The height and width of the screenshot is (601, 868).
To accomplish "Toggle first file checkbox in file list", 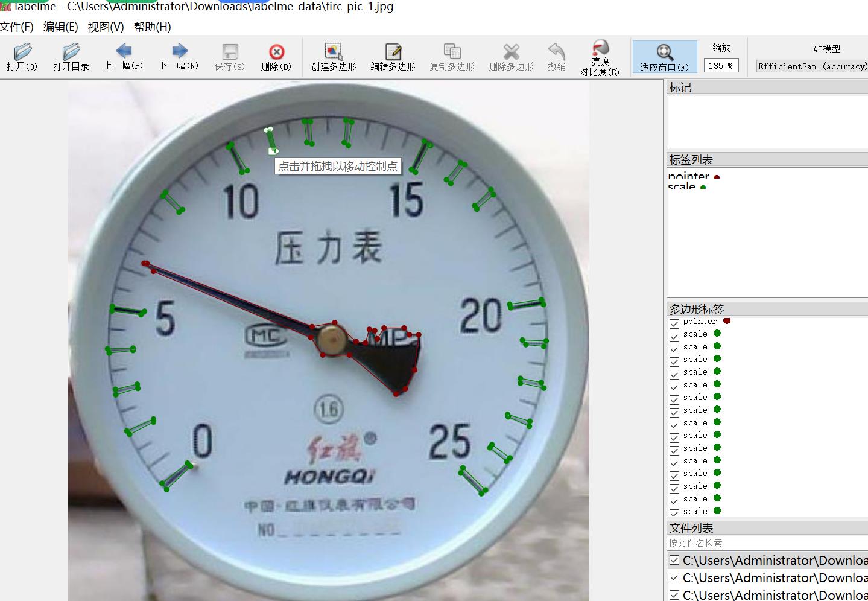I will [x=674, y=561].
